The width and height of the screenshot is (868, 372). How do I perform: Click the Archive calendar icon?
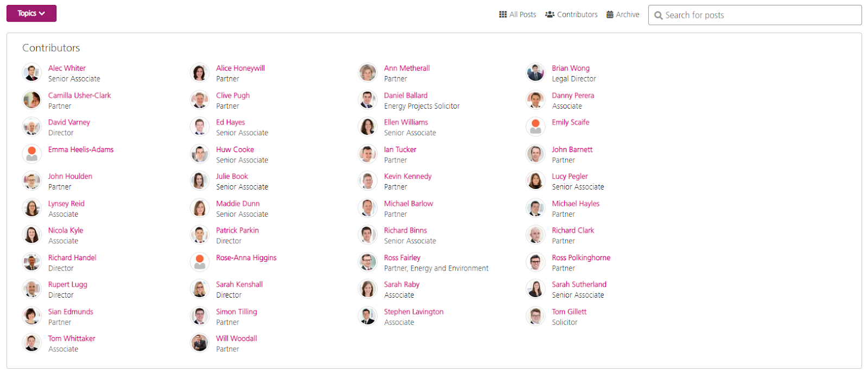point(610,15)
